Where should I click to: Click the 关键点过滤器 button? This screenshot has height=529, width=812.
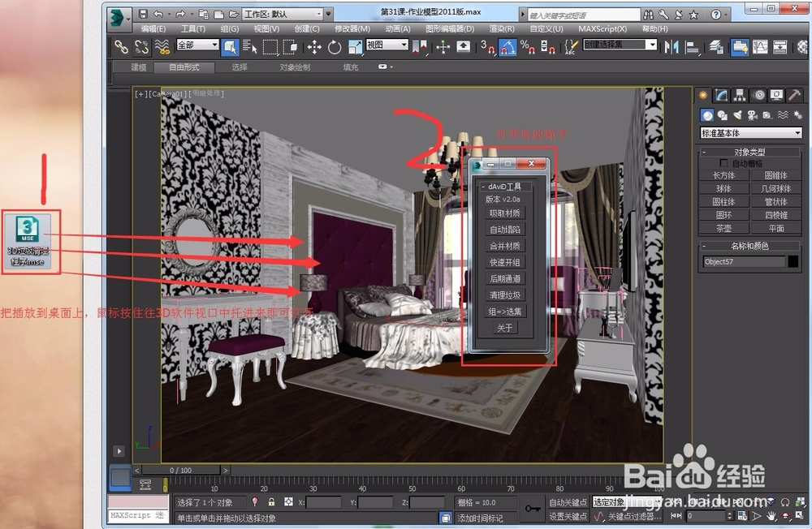click(x=634, y=516)
